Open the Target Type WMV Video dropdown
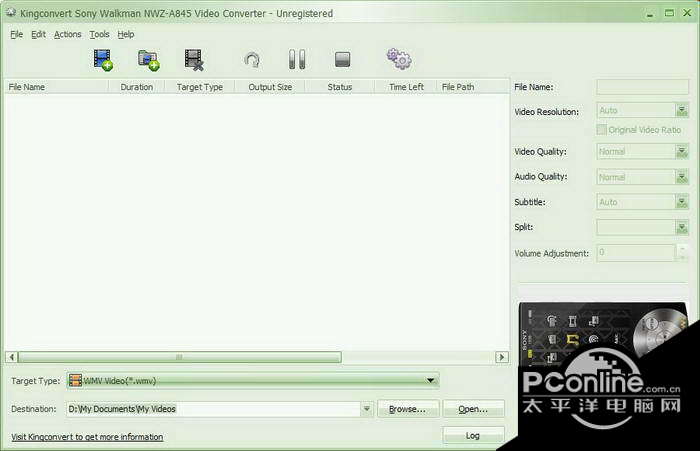The height and width of the screenshot is (451, 700). click(253, 380)
